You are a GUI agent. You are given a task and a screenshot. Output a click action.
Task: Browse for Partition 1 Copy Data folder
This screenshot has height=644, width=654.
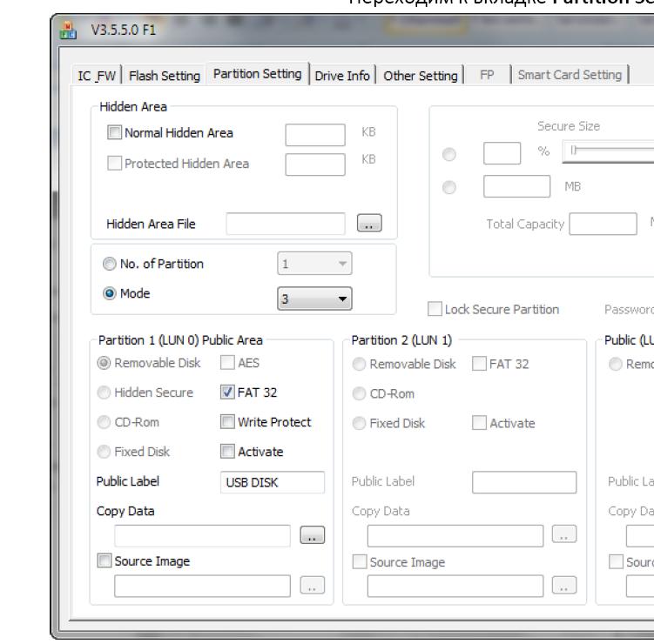click(313, 535)
